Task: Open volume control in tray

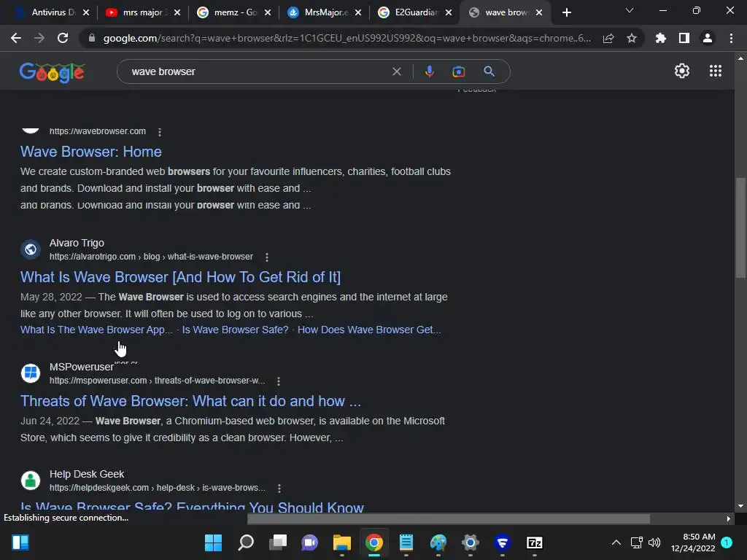Action: [x=654, y=542]
